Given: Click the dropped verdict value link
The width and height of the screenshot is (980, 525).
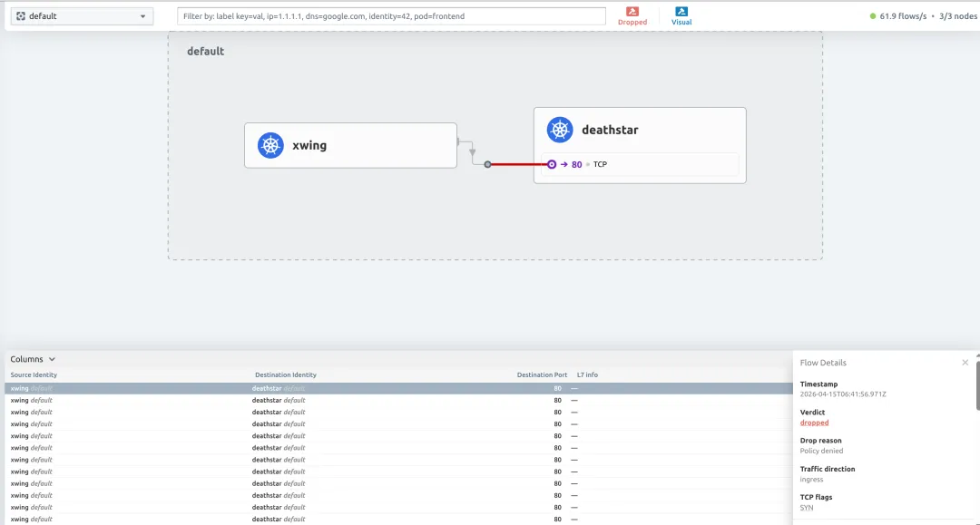Looking at the screenshot, I should [814, 423].
